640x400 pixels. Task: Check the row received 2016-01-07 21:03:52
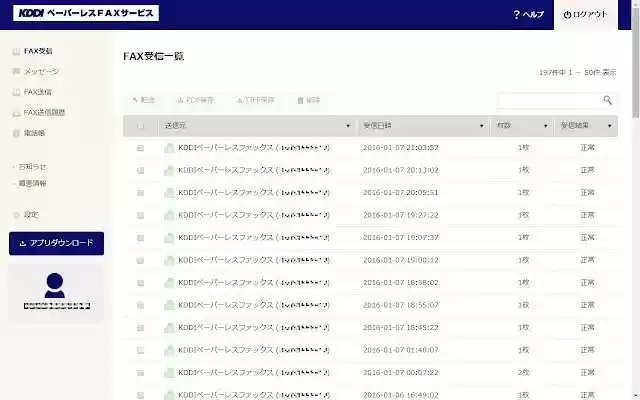click(x=140, y=148)
